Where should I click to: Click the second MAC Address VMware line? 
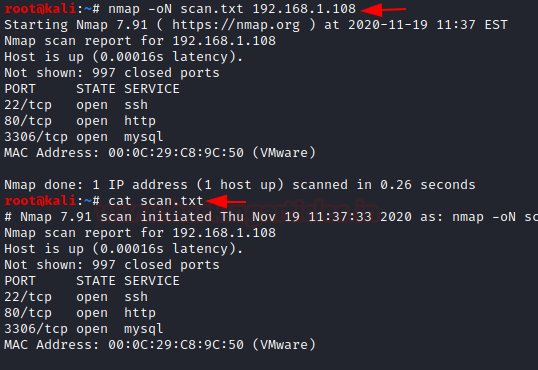tap(160, 345)
